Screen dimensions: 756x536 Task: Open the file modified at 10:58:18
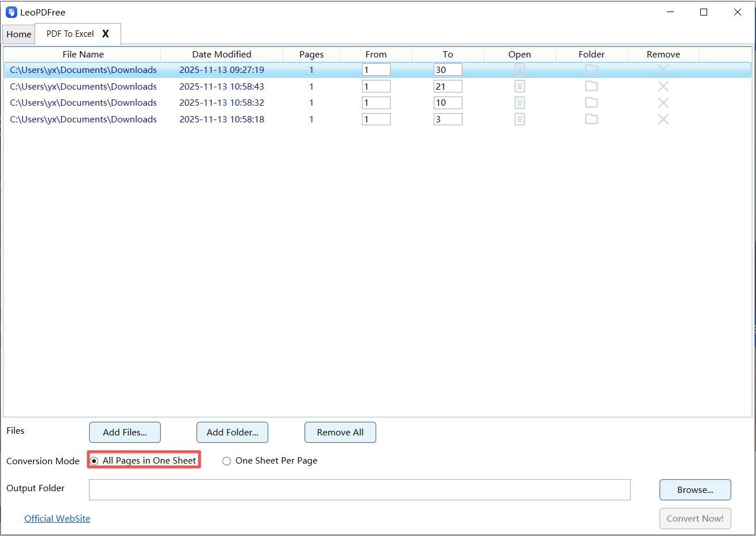tap(519, 119)
